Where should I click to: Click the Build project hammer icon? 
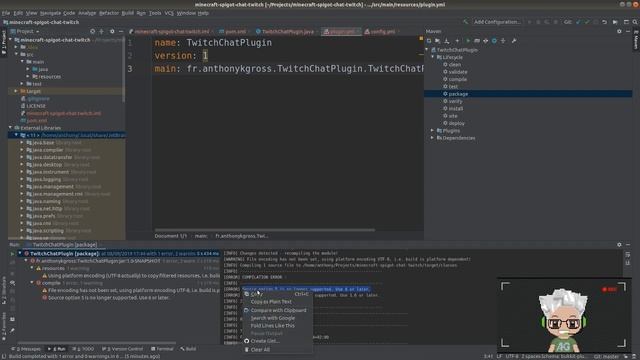coord(465,22)
